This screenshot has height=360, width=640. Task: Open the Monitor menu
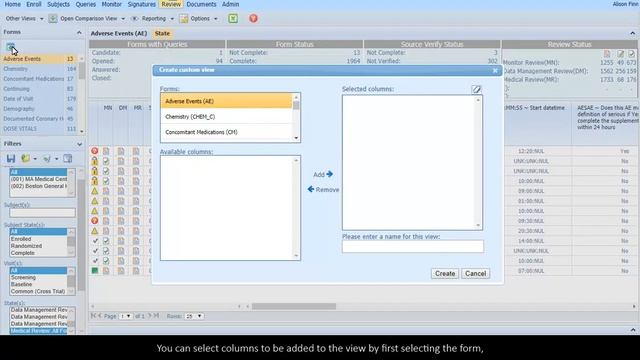click(x=111, y=4)
